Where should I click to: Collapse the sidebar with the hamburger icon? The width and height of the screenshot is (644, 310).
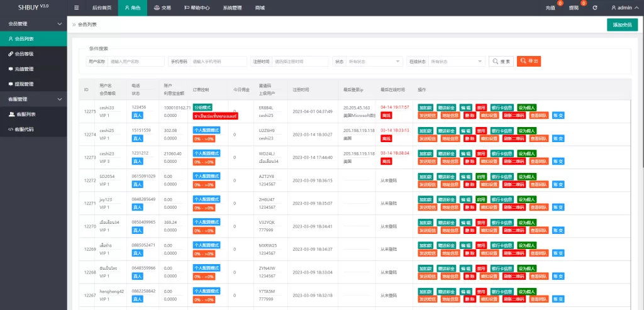pyautogui.click(x=77, y=8)
